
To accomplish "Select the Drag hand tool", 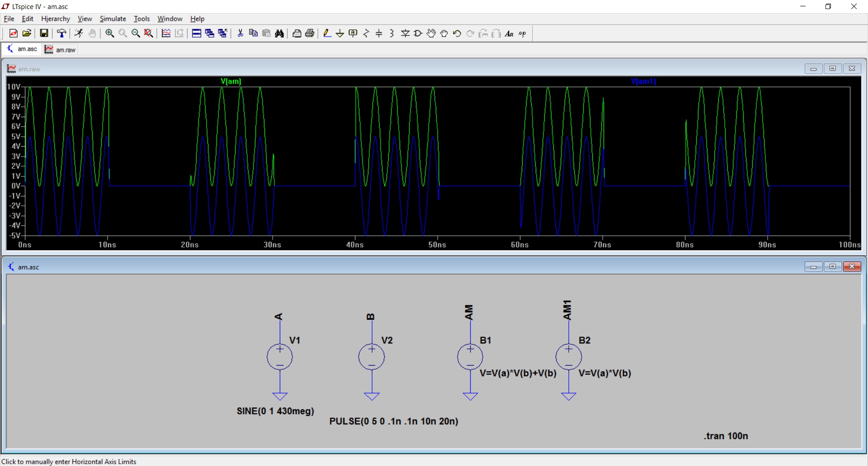I will coord(444,33).
